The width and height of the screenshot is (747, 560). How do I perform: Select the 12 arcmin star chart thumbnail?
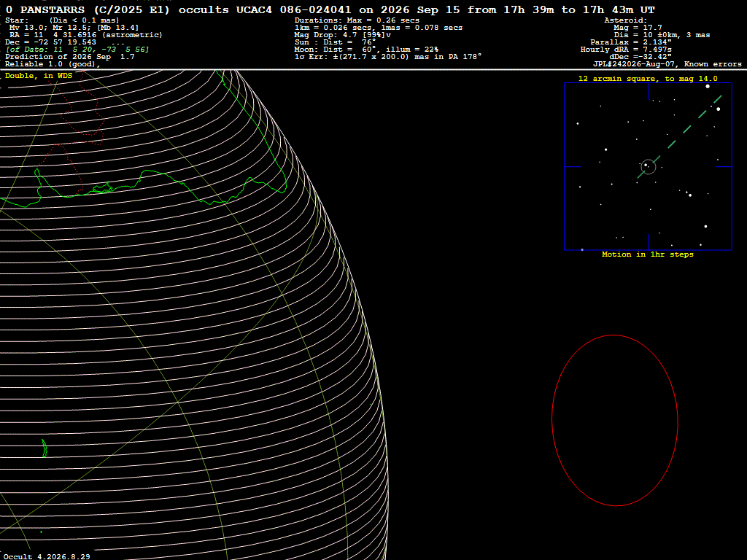(x=648, y=167)
